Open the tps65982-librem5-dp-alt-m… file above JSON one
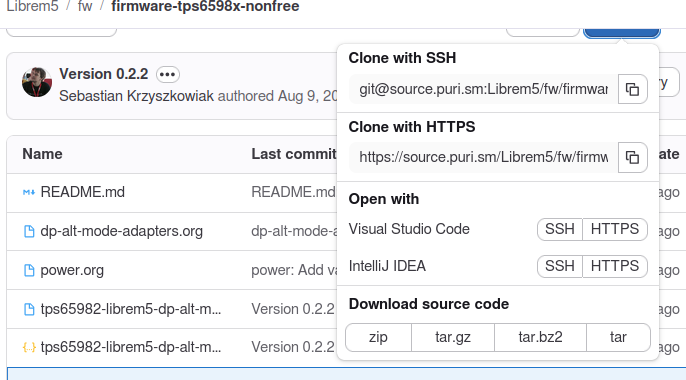 131,309
